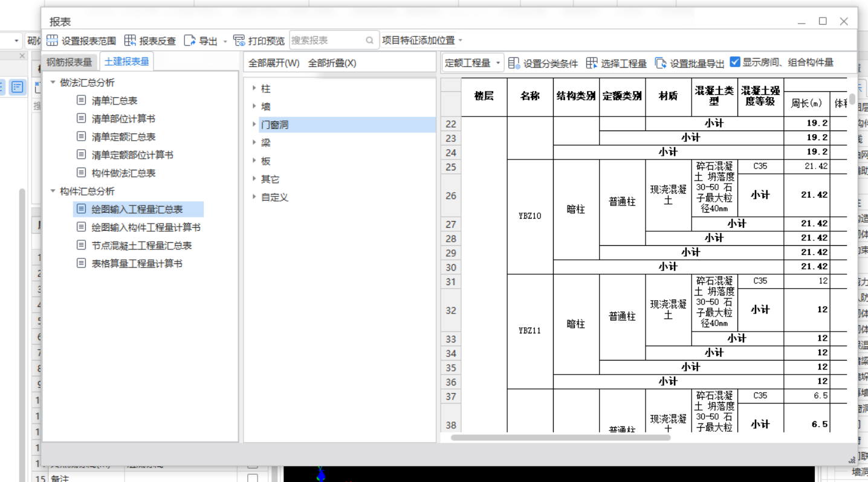Click the 导出 export icon
The image size is (868, 482).
190,40
